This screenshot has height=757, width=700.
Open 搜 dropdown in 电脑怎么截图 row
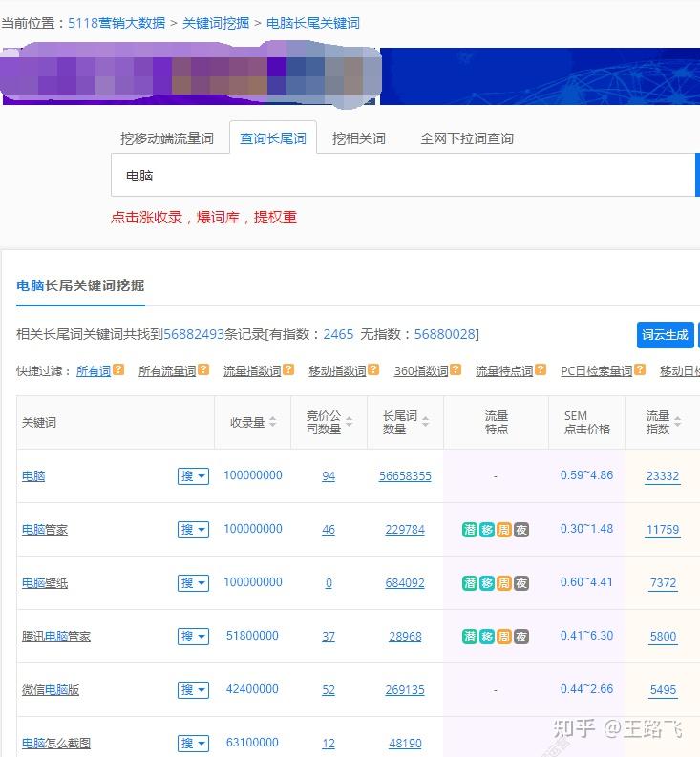pyautogui.click(x=193, y=744)
